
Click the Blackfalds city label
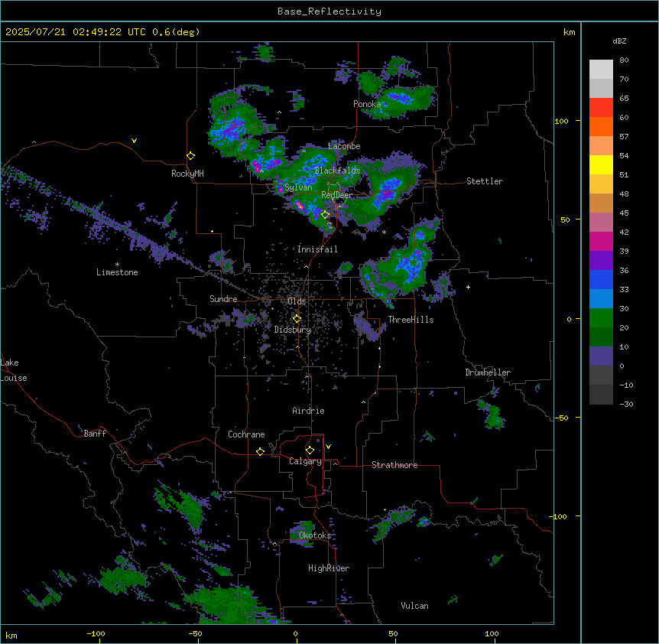337,171
